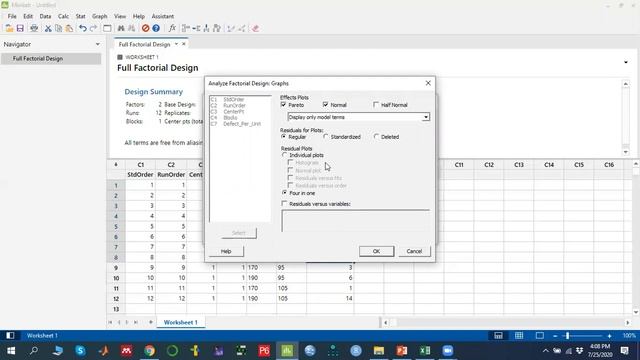Select Individual plots radio button
This screenshot has width=640, height=360.
point(284,155)
